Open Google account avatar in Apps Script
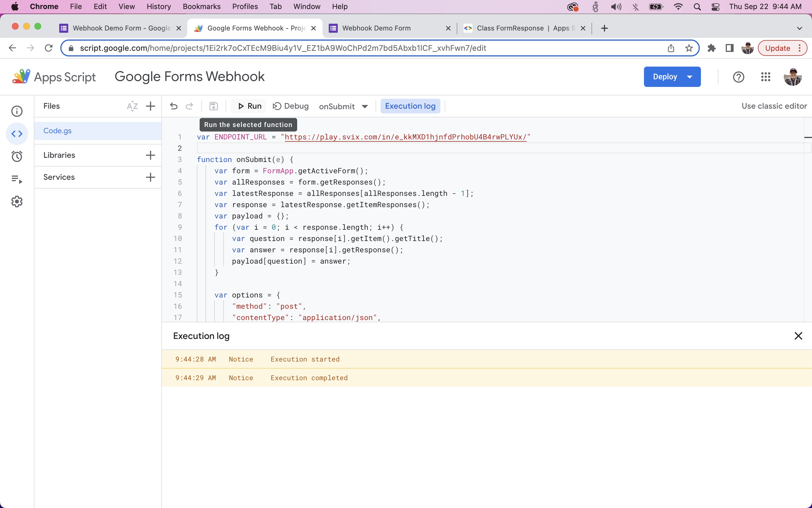This screenshot has height=508, width=812. pyautogui.click(x=793, y=77)
